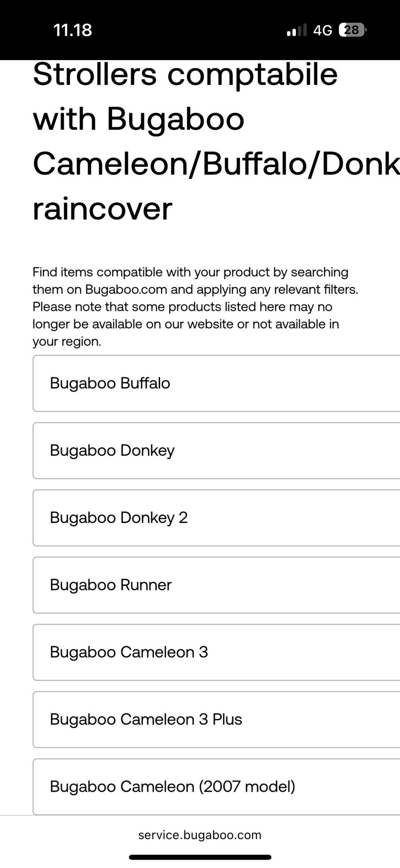Click the Bugaboo.com text in description
Viewport: 400px width, 868px height.
click(x=126, y=289)
